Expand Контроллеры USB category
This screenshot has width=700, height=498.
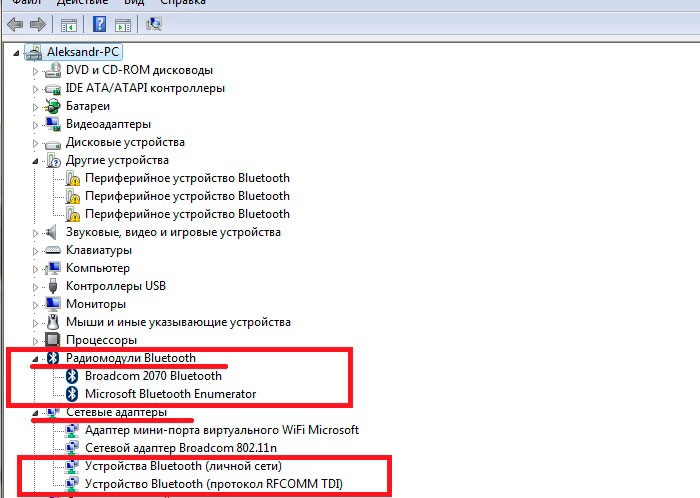click(35, 287)
